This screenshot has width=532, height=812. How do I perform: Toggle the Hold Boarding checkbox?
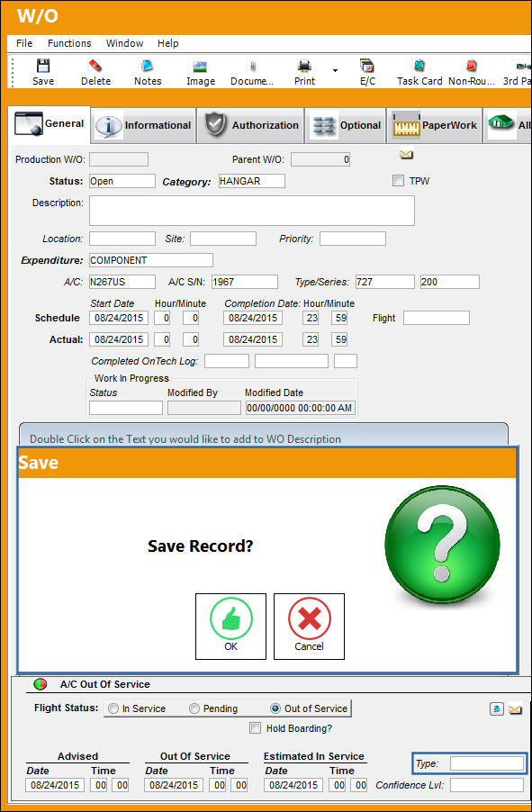pos(255,728)
